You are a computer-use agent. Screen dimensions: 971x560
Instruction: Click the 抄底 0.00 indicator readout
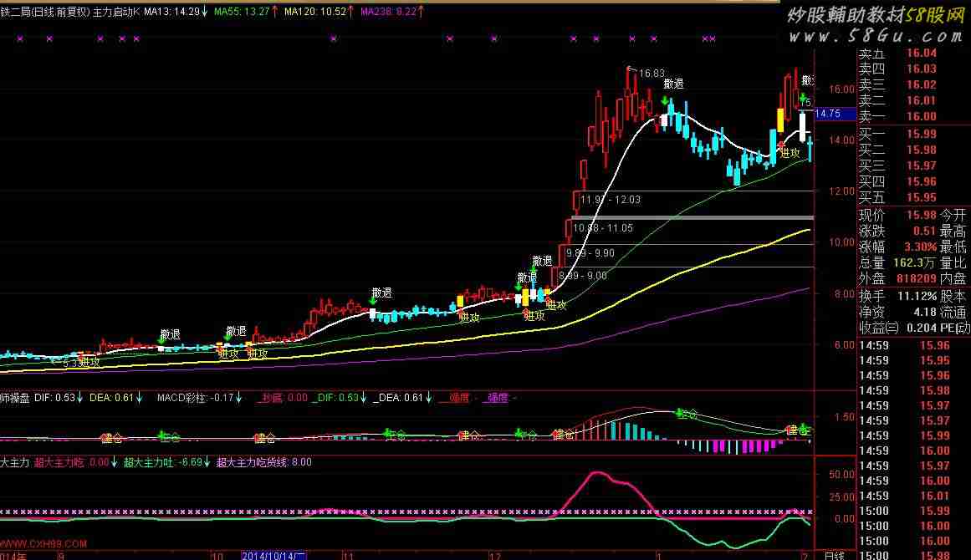click(283, 398)
